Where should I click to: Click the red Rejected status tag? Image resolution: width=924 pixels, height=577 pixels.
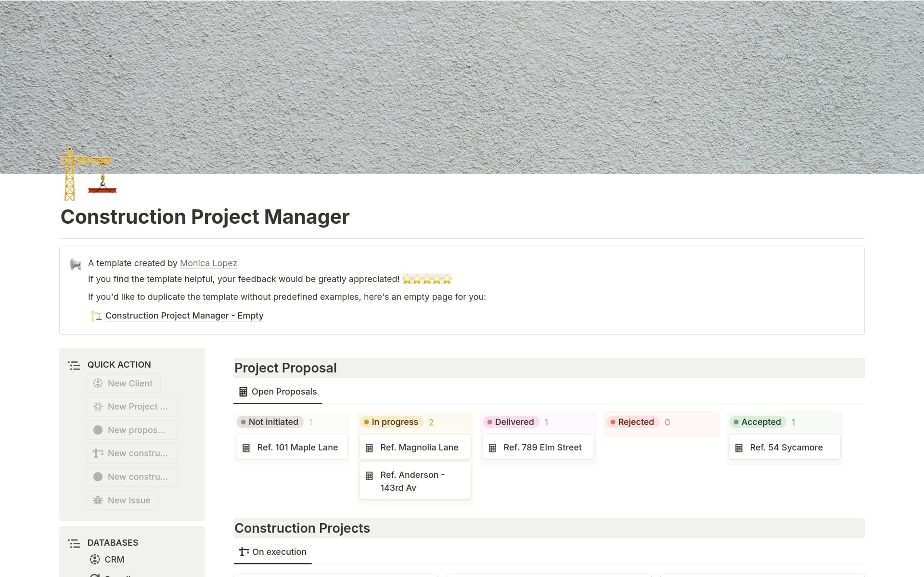pos(632,422)
